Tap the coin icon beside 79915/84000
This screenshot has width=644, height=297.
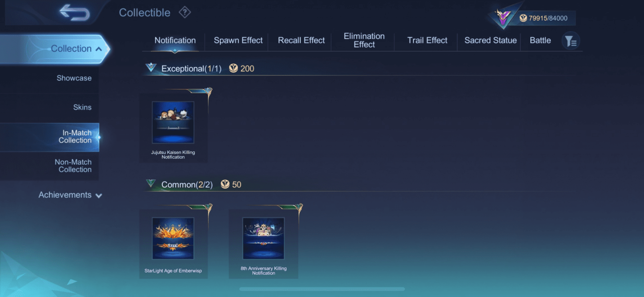[x=523, y=18]
